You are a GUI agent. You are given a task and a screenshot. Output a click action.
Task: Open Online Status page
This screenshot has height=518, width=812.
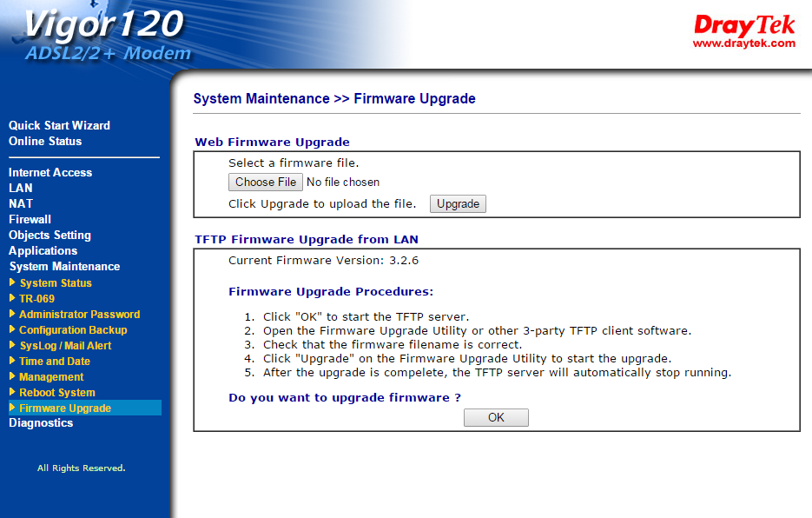click(45, 141)
